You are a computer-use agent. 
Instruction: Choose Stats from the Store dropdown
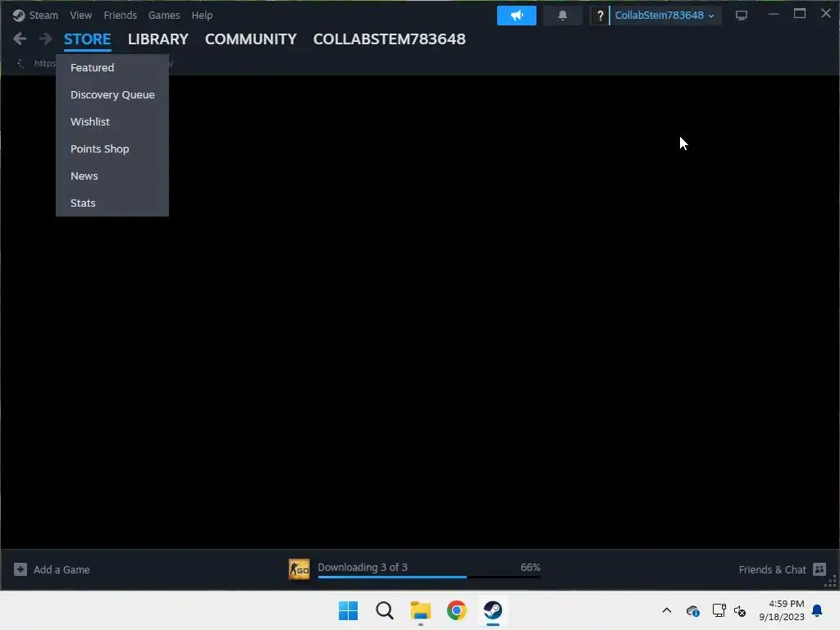tap(112, 203)
